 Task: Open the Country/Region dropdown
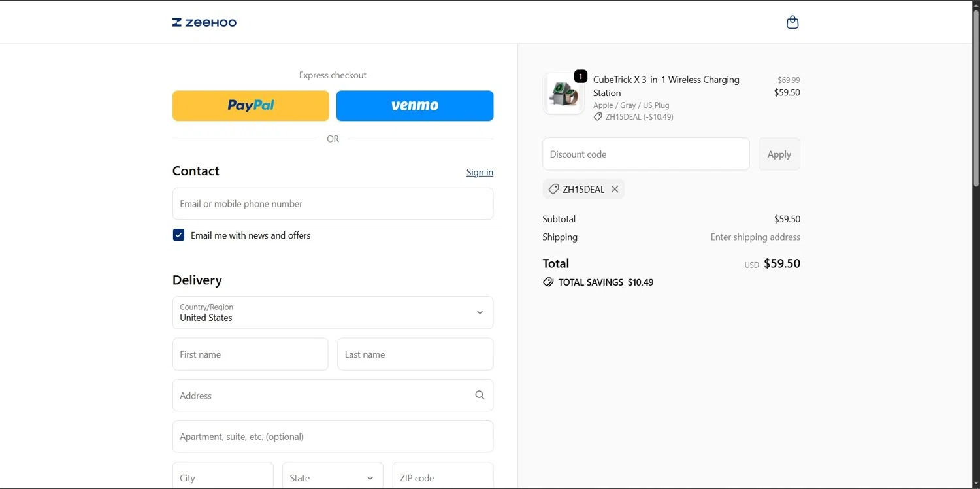coord(333,312)
